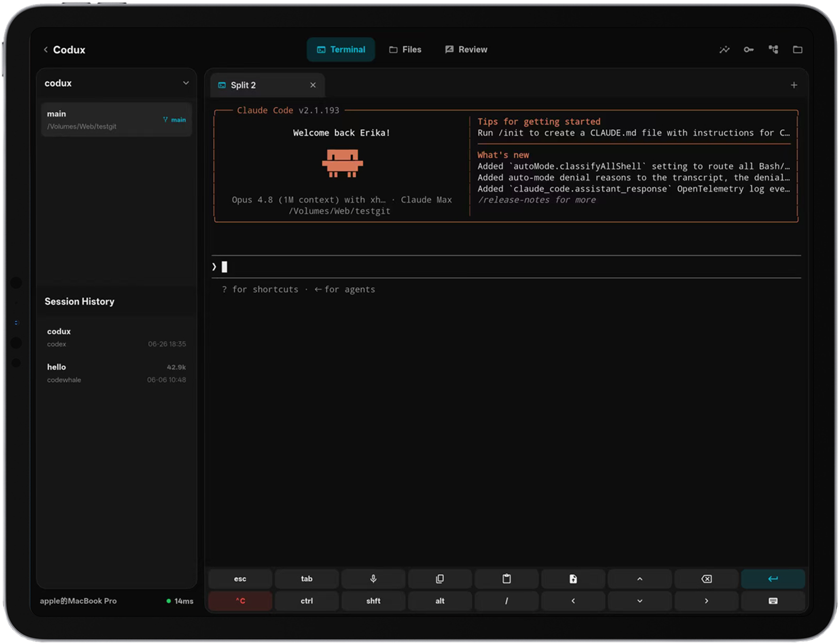Open the tree structure icon in header

pos(773,50)
